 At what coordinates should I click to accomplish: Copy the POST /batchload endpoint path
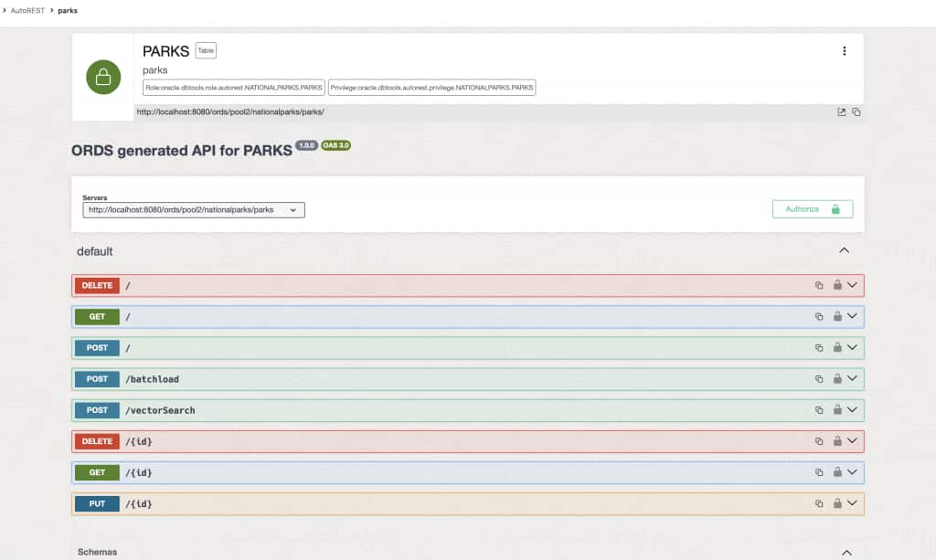tap(821, 378)
